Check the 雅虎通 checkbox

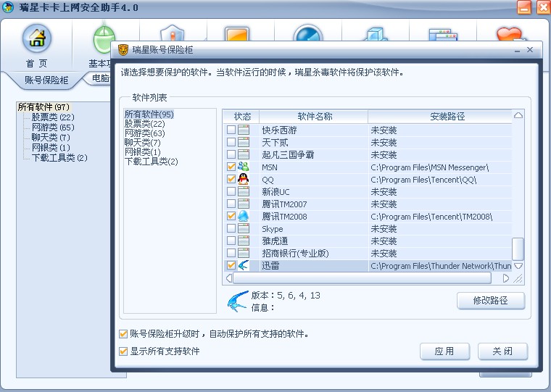(231, 241)
